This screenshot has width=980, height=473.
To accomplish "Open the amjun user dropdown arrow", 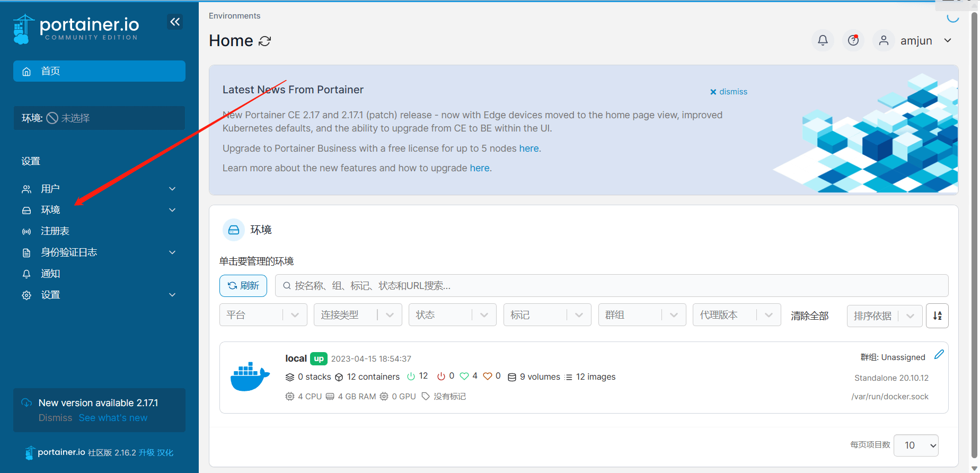I will 948,40.
